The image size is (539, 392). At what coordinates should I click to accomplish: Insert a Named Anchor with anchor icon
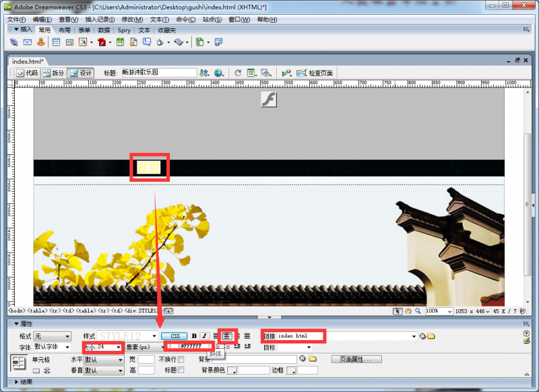click(41, 42)
